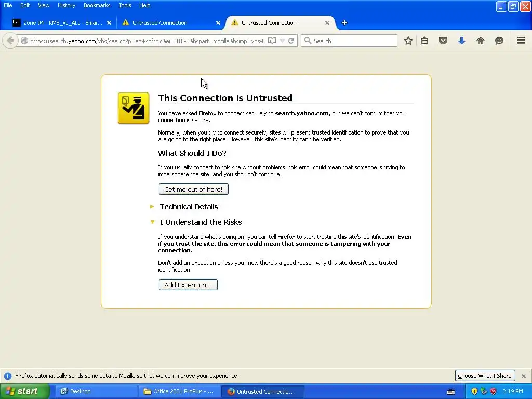
Task: Click the 2:19 PM system clock
Action: click(x=513, y=392)
